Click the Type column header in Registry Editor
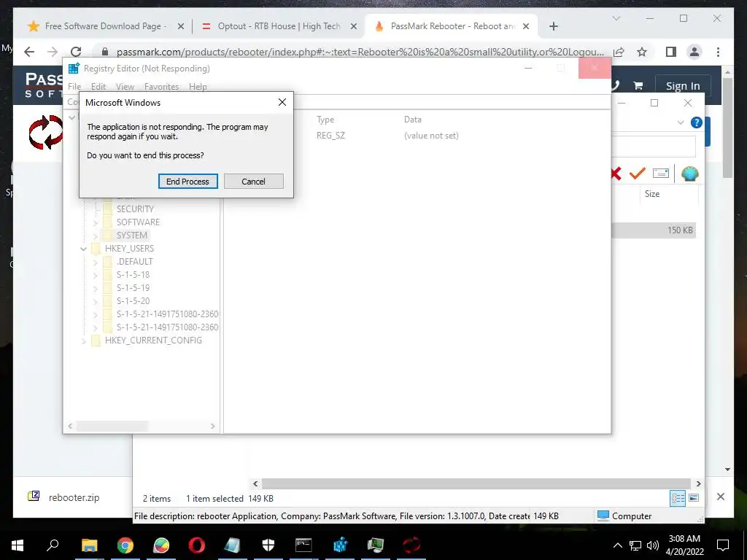 click(325, 120)
